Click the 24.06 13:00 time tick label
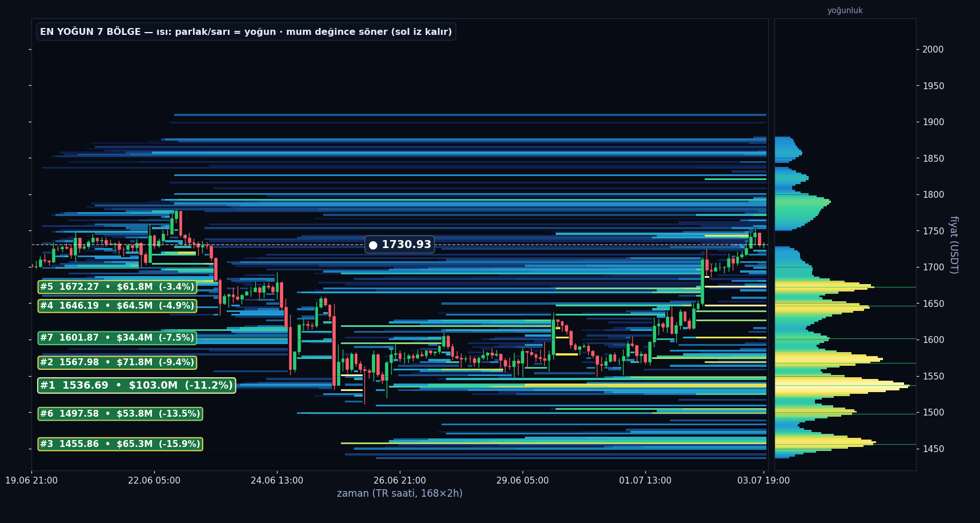 click(277, 481)
